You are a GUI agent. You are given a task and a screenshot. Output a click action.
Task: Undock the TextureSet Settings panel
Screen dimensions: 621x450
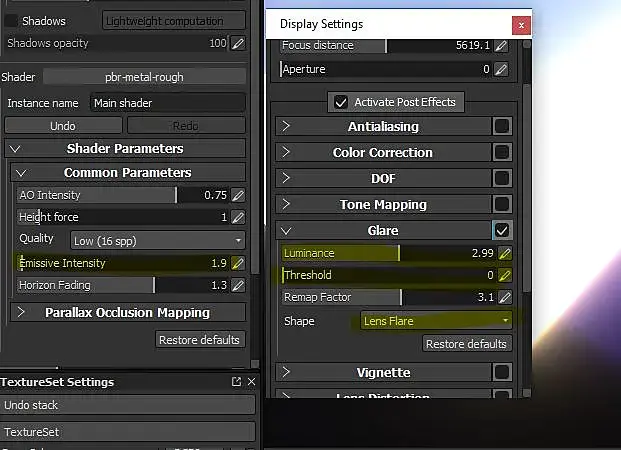coord(236,381)
